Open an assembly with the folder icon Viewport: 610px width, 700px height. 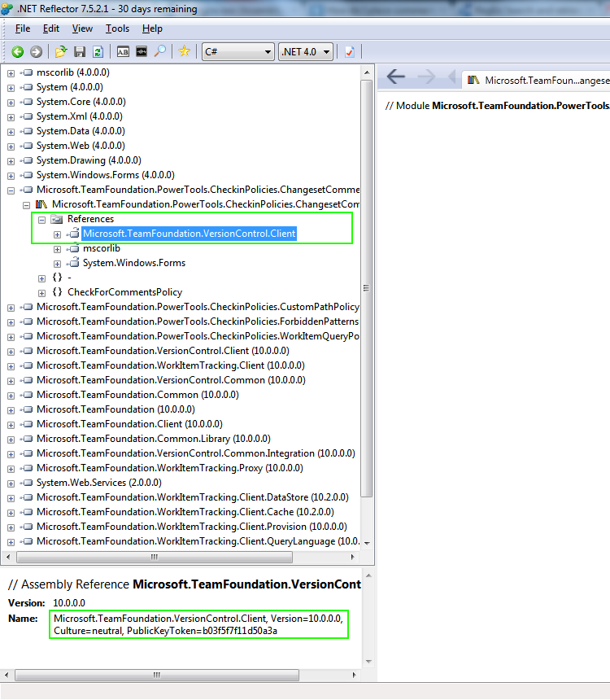coord(61,52)
